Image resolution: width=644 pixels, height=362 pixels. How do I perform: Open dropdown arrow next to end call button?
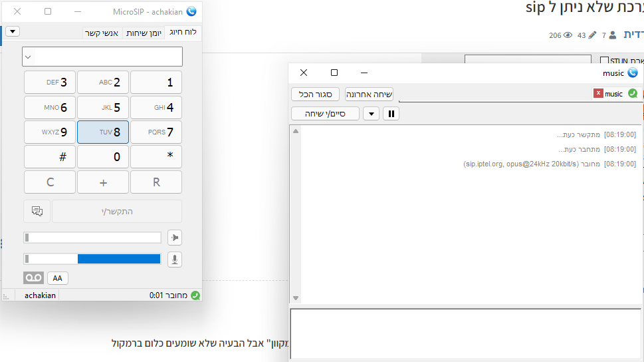(x=372, y=114)
